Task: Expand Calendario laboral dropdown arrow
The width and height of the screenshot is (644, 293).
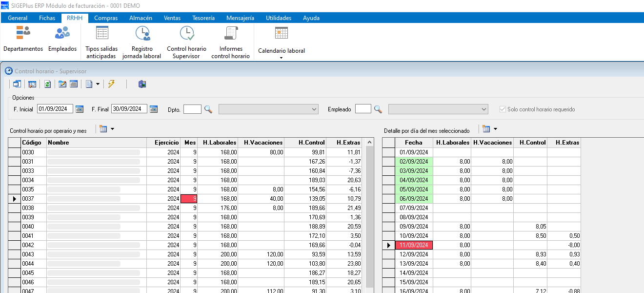Action: click(x=282, y=58)
